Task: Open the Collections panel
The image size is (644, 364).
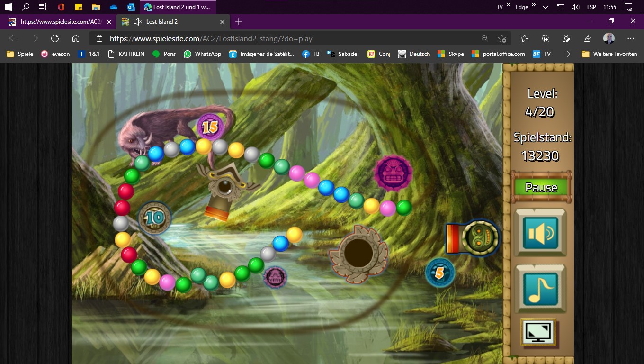Action: pos(546,39)
